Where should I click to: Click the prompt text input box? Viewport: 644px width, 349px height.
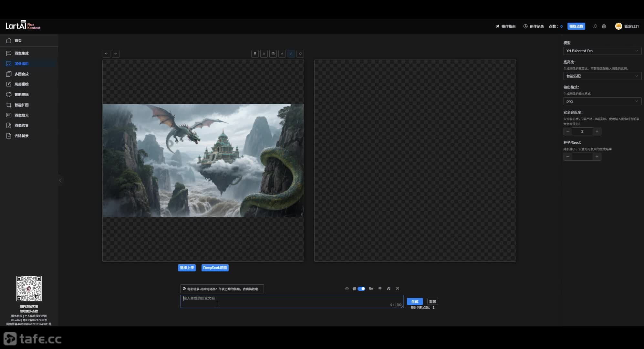point(292,301)
